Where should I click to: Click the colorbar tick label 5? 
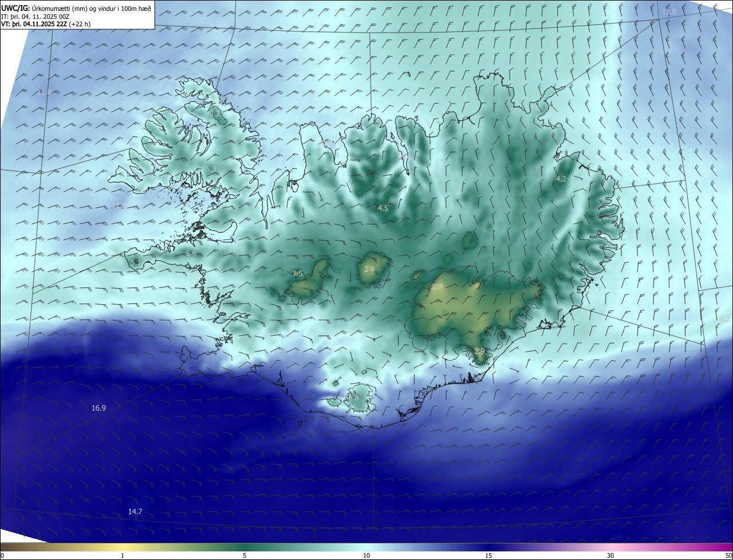pyautogui.click(x=245, y=555)
